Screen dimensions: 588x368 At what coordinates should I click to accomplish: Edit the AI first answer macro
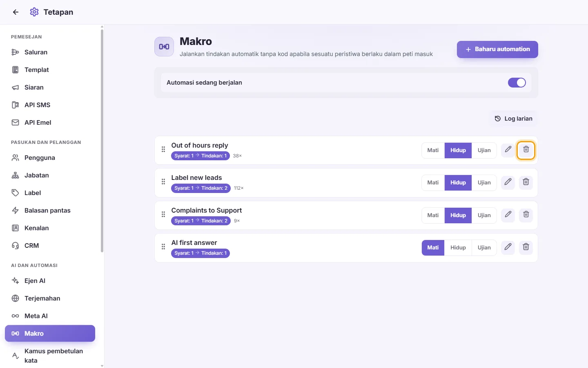508,247
